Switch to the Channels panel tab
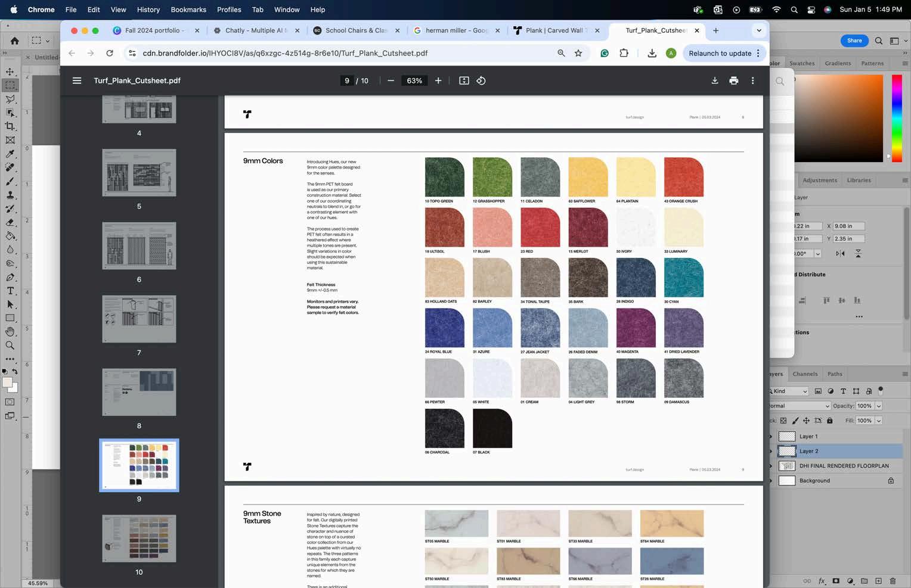Viewport: 911px width, 588px height. [805, 374]
